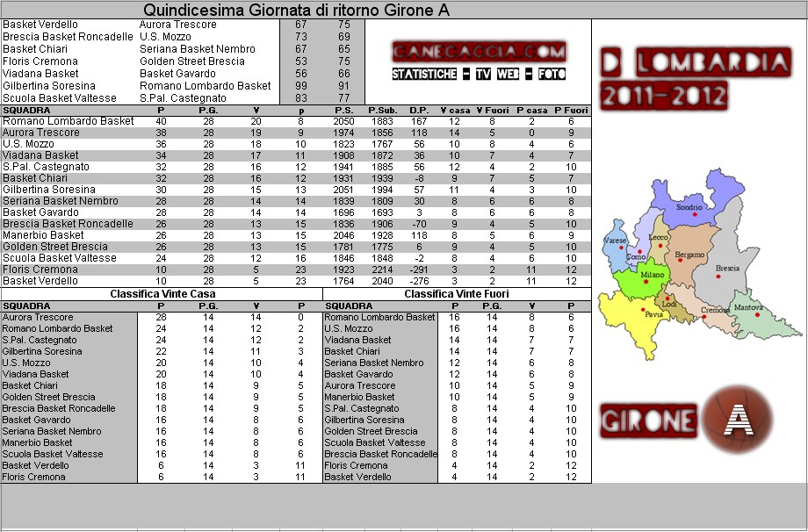
Task: Select Romano Lombardo Basket in main standings
Action: click(69, 121)
